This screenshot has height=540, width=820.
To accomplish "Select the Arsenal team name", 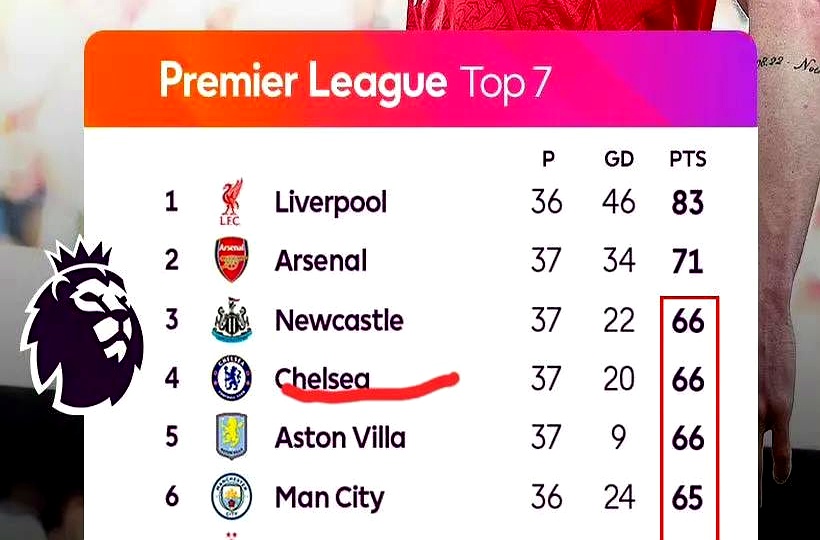I will [x=320, y=261].
